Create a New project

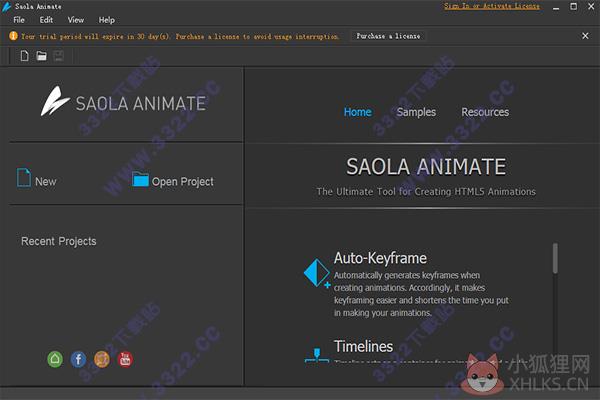(x=37, y=179)
